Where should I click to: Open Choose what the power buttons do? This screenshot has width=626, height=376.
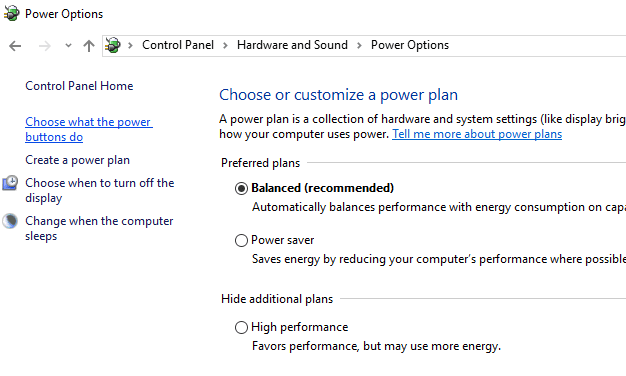tap(89, 129)
